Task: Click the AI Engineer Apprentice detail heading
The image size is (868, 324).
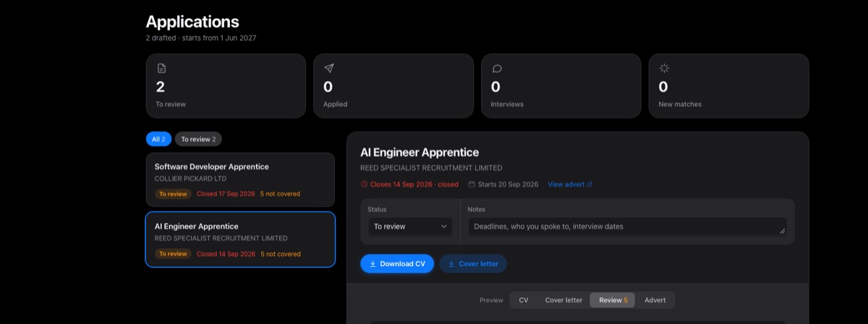Action: [420, 153]
